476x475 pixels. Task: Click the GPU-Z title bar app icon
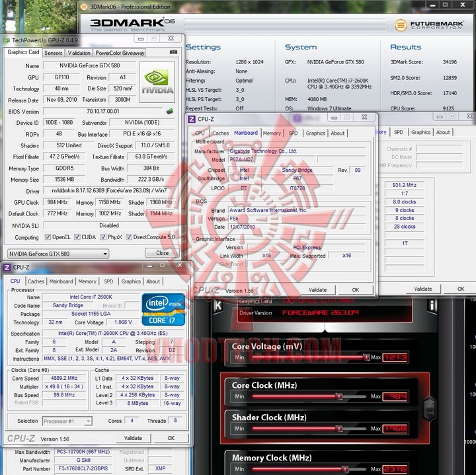(7, 40)
